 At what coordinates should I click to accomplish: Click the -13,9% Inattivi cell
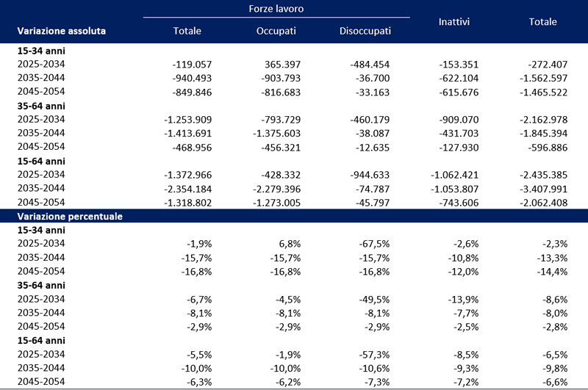click(465, 299)
